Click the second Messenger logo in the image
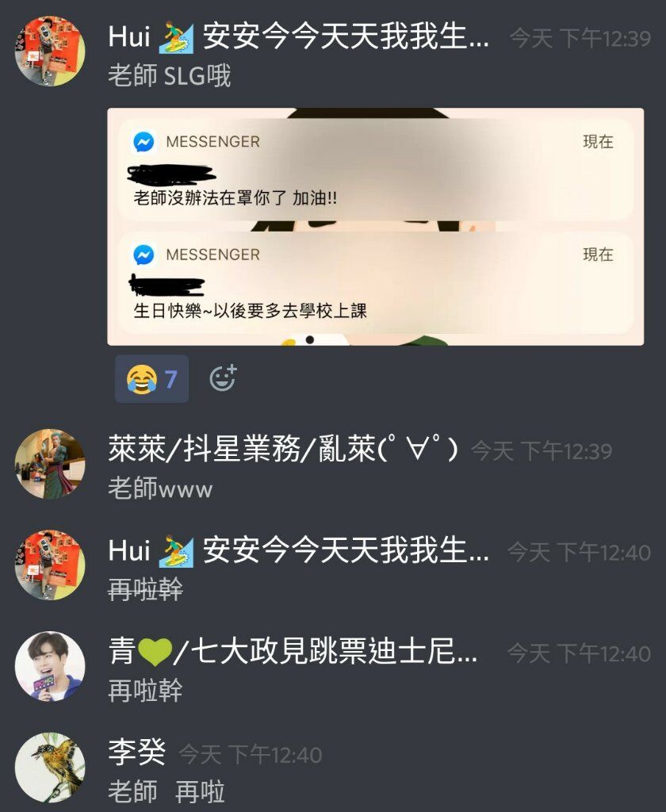The height and width of the screenshot is (812, 666). click(144, 255)
